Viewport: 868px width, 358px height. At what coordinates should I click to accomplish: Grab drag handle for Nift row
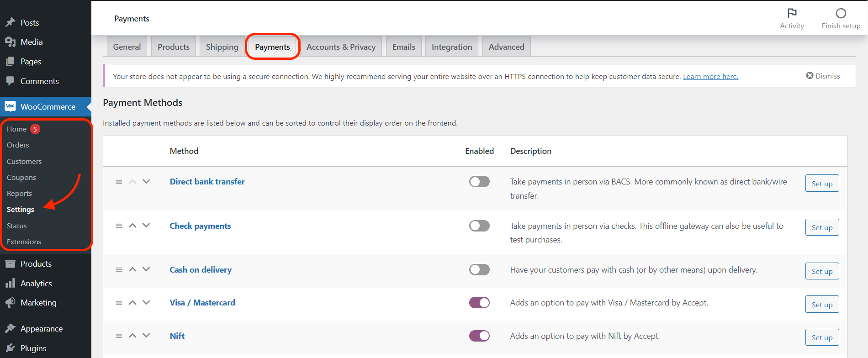point(119,336)
